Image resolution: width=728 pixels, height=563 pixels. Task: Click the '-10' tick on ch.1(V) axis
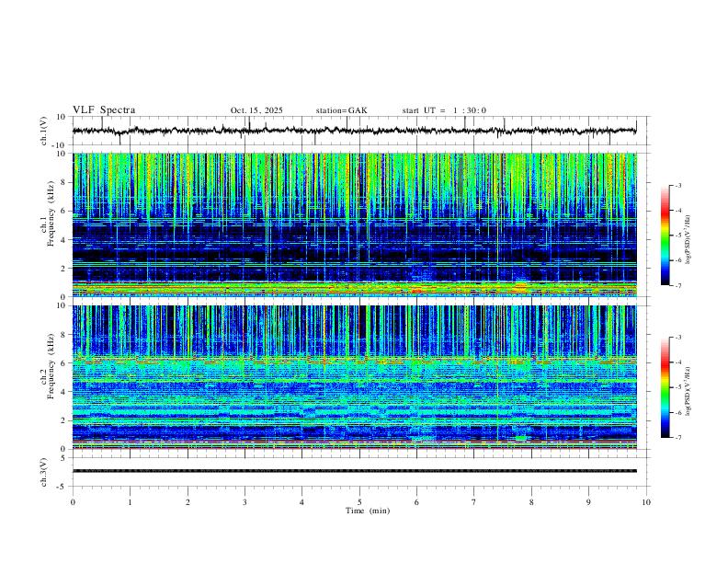[58, 145]
